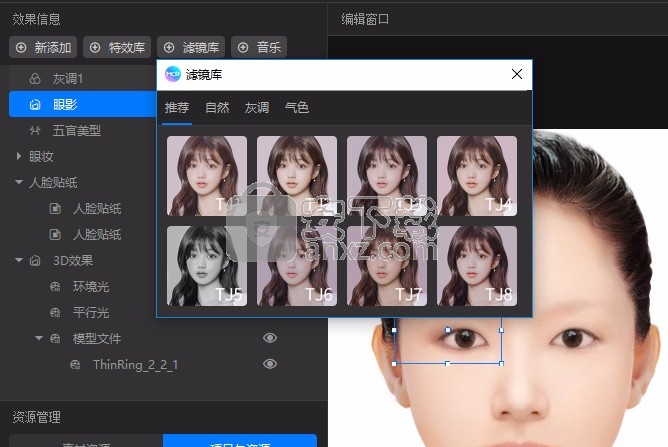Screen dimensions: 668x447
Task: Switch to the 灰调 filter tab
Action: click(257, 107)
